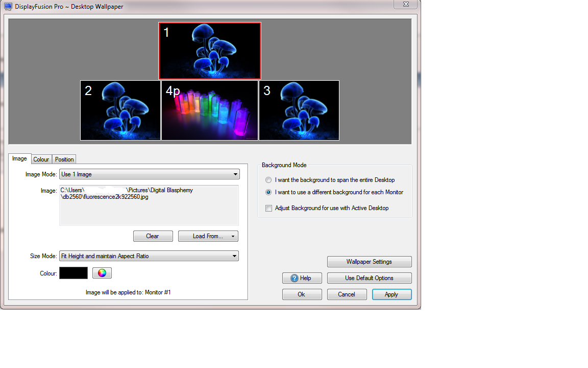This screenshot has width=588, height=368.
Task: Open Wallpaper Settings
Action: click(x=369, y=262)
